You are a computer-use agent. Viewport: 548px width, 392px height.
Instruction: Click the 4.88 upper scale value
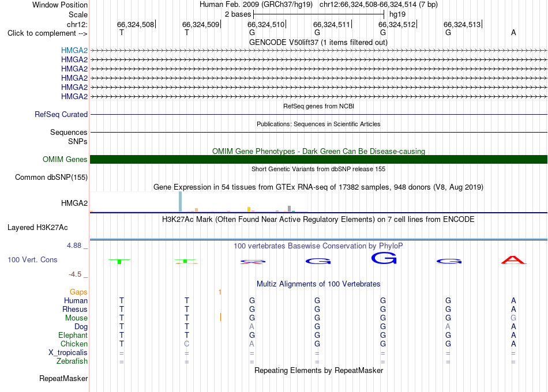click(x=74, y=246)
